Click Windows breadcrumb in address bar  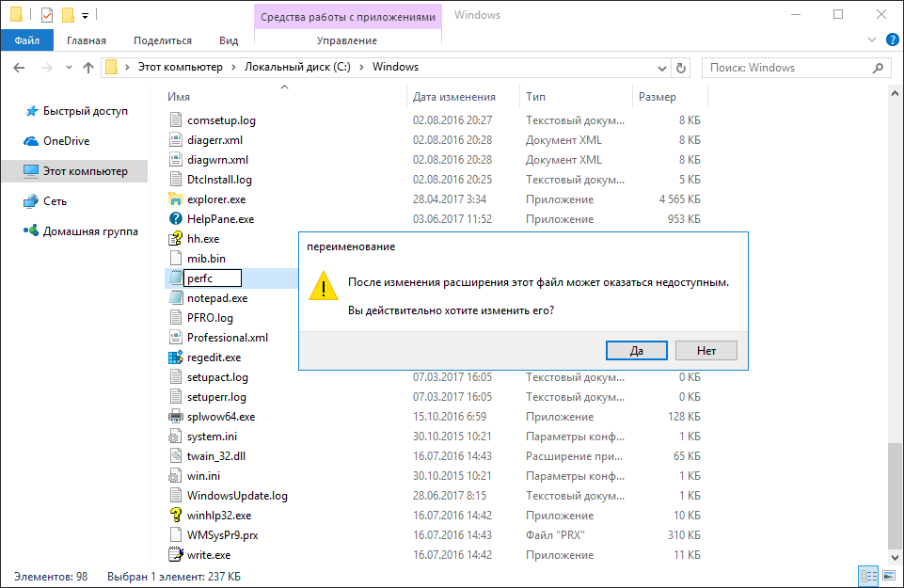tap(395, 67)
